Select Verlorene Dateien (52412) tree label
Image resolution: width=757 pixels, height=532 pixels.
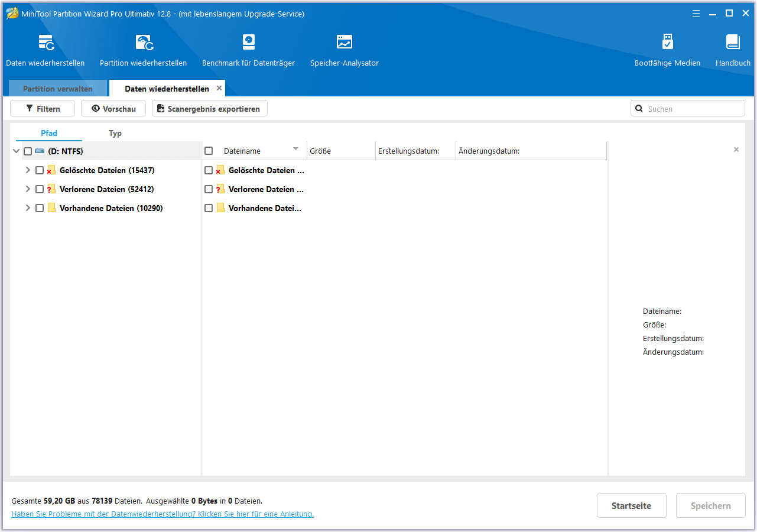click(x=107, y=189)
